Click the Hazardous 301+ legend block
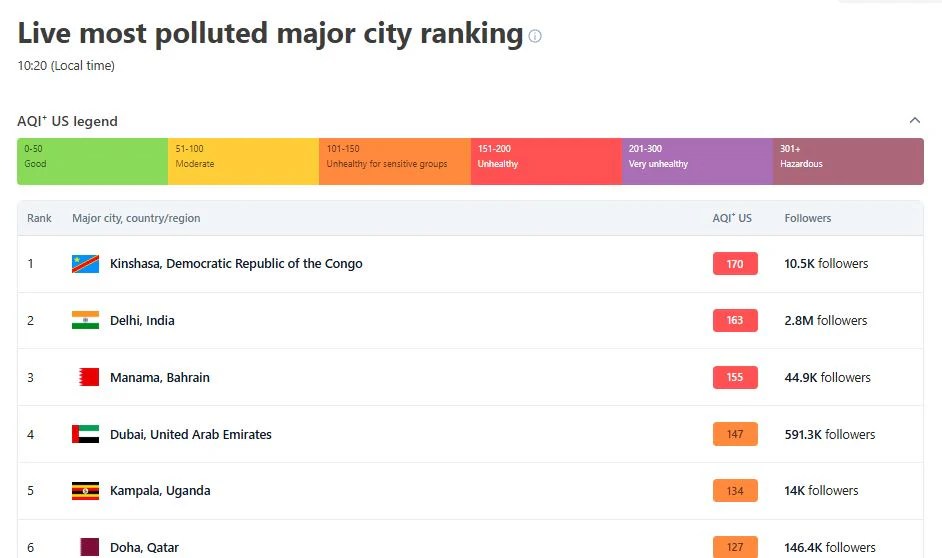Screen dimensions: 942x558 [848, 162]
